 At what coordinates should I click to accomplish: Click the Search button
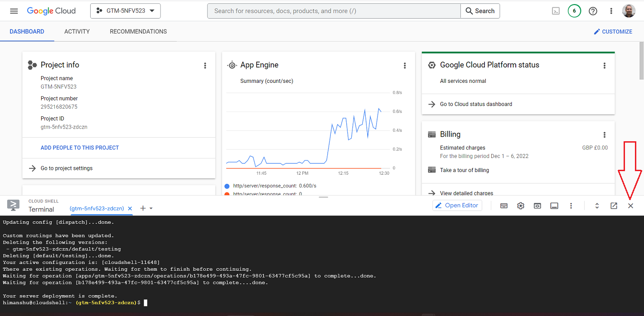480,11
